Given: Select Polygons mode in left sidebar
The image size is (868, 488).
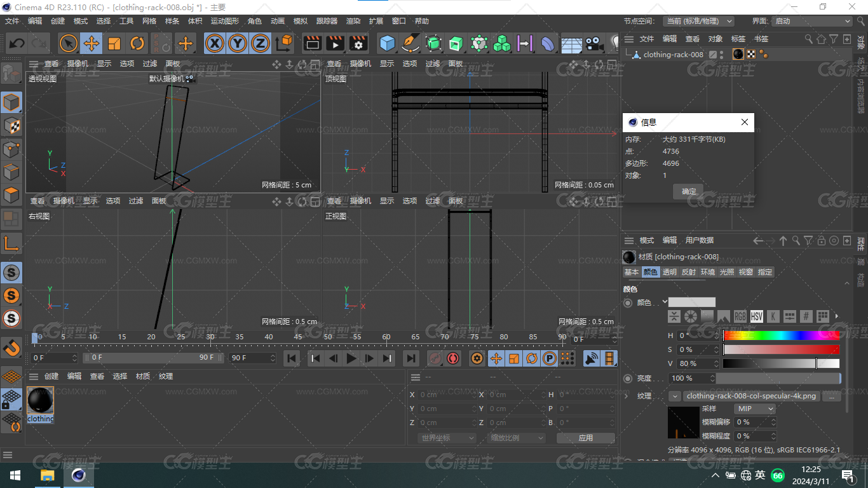Looking at the screenshot, I should coord(11,195).
